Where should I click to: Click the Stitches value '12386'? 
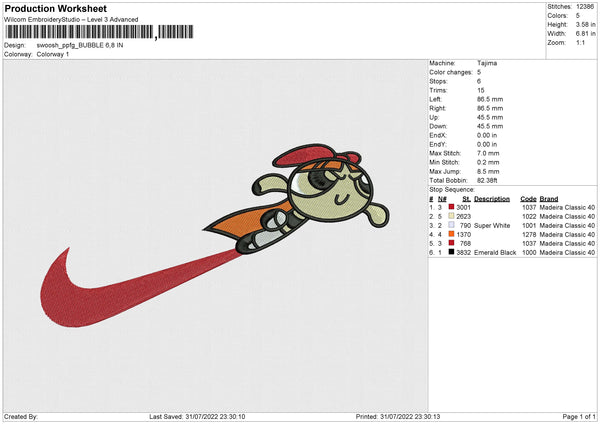pyautogui.click(x=585, y=7)
